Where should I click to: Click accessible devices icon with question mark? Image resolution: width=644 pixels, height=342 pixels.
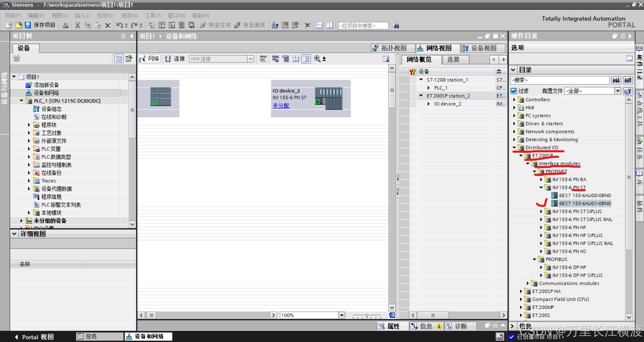(275, 25)
